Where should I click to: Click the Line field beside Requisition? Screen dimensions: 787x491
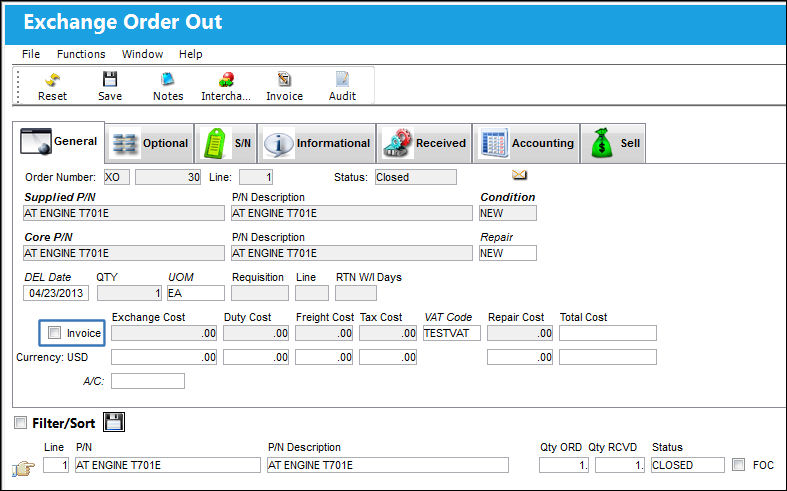(x=312, y=293)
